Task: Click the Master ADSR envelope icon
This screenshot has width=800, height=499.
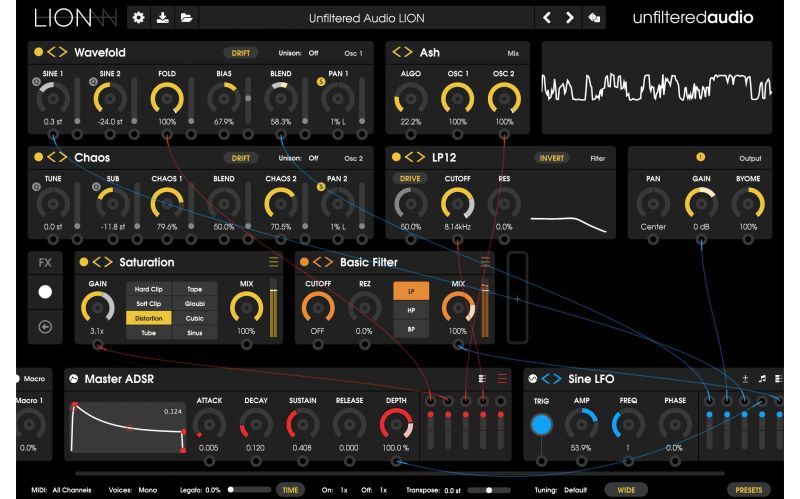Action: [x=74, y=379]
